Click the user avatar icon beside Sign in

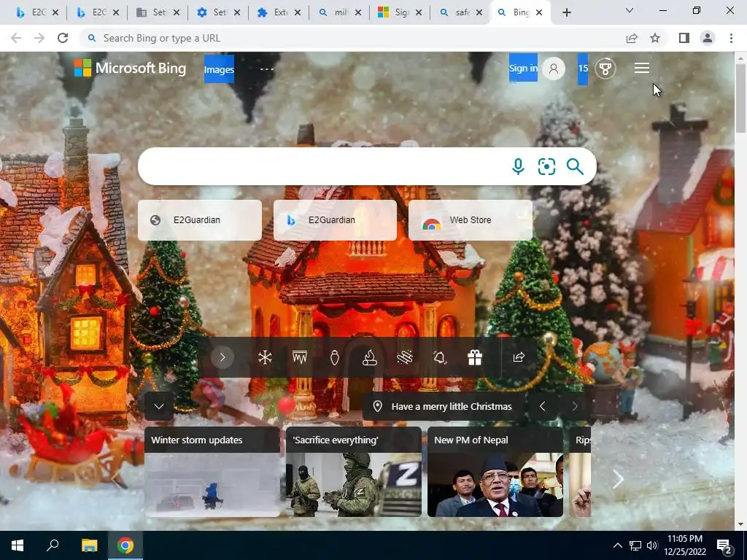[554, 69]
